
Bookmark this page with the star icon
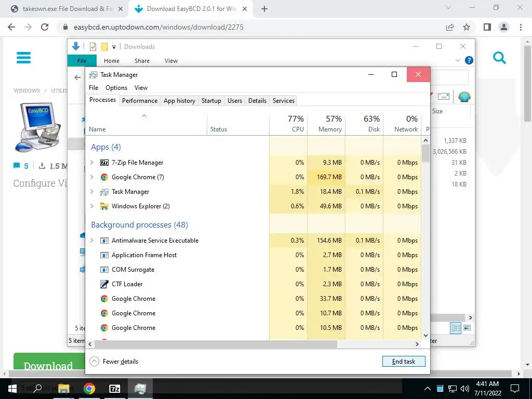(x=467, y=27)
